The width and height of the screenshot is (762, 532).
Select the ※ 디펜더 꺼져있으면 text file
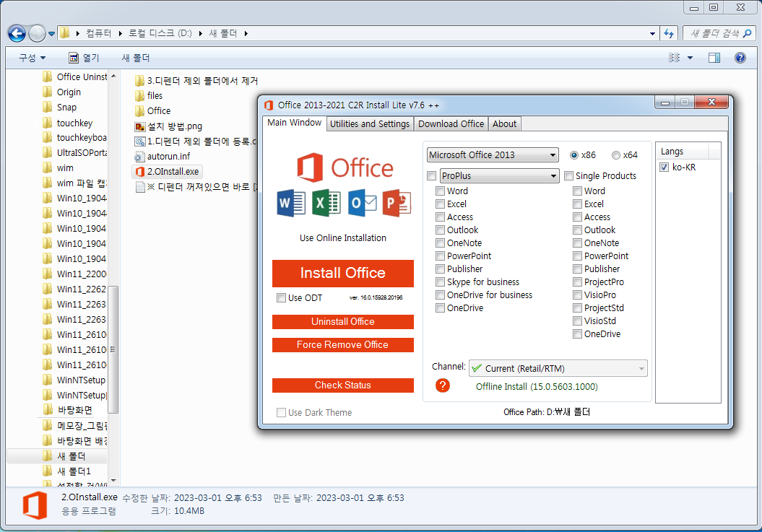tap(196, 186)
